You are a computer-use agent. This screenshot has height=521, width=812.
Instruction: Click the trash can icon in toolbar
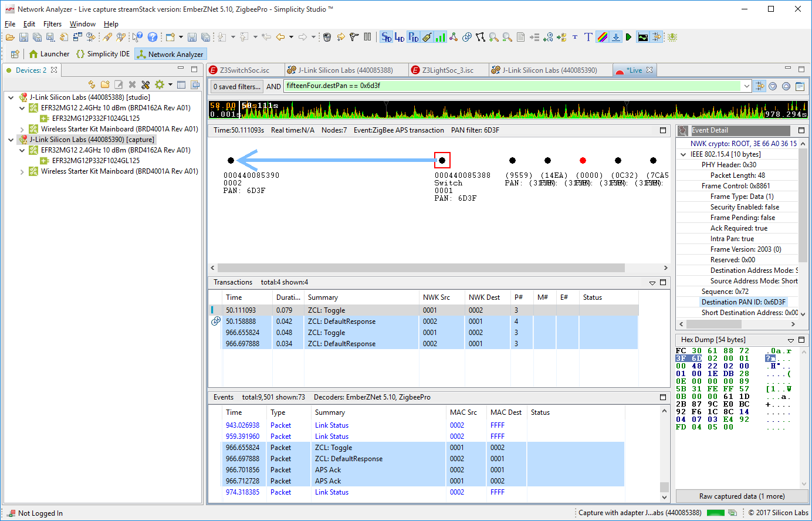point(327,37)
